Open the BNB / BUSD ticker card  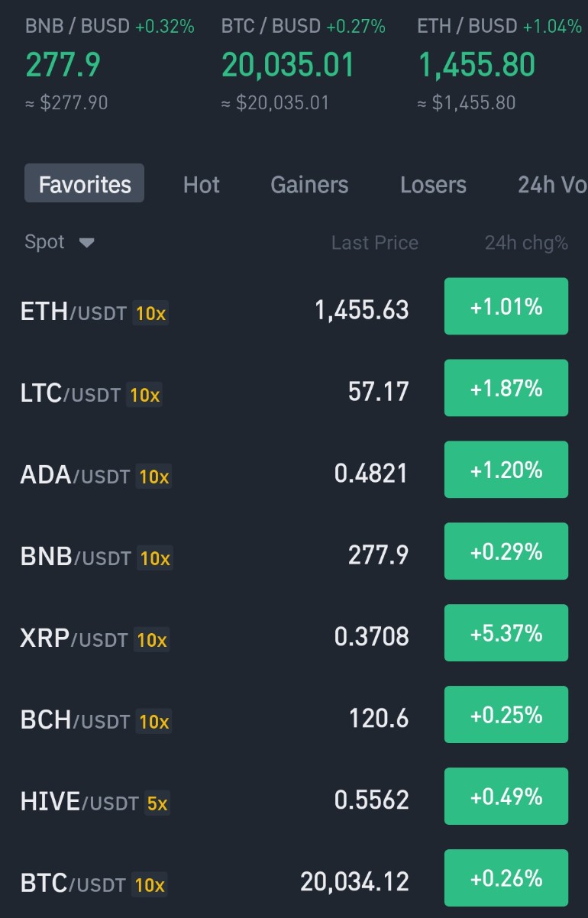110,64
